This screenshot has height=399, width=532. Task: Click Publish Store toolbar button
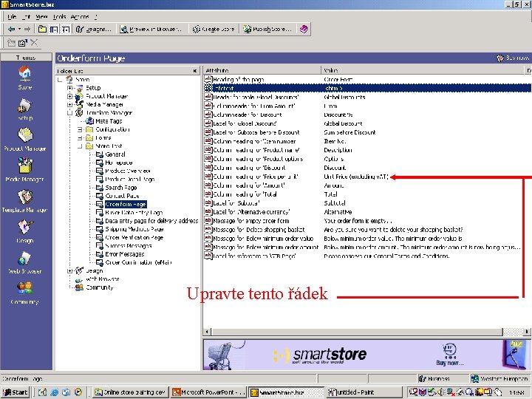pyautogui.click(x=267, y=29)
